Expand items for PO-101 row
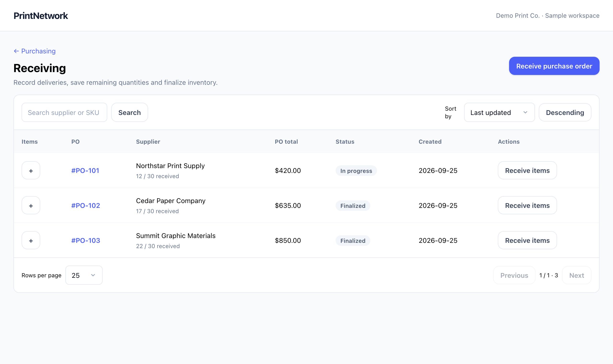Image resolution: width=613 pixels, height=364 pixels. pos(31,171)
